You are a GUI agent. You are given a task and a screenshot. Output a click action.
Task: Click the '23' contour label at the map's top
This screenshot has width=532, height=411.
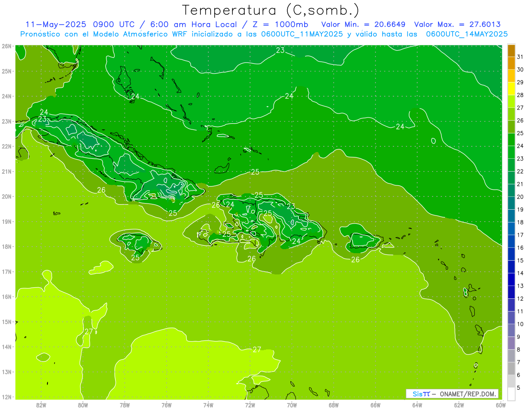pyautogui.click(x=280, y=50)
